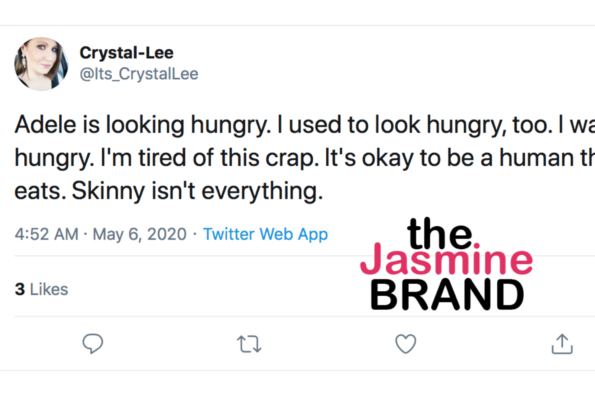Click the Crystal-Lee display name
Viewport: 595px width, 397px height.
(126, 53)
